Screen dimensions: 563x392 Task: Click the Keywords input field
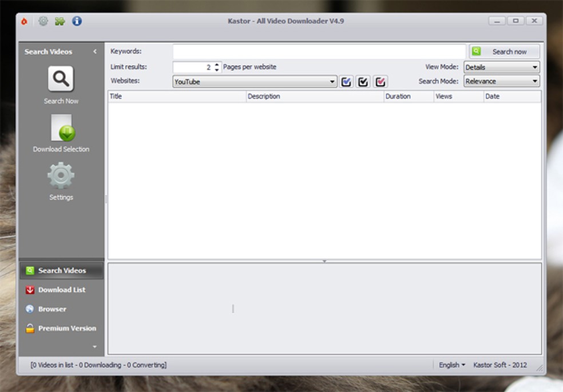point(319,51)
